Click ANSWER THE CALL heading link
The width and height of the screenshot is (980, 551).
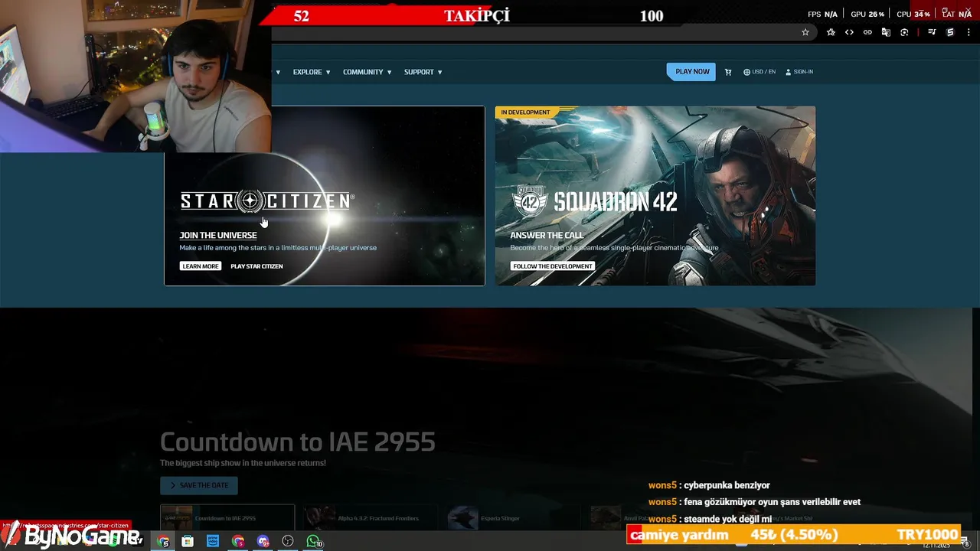click(547, 235)
